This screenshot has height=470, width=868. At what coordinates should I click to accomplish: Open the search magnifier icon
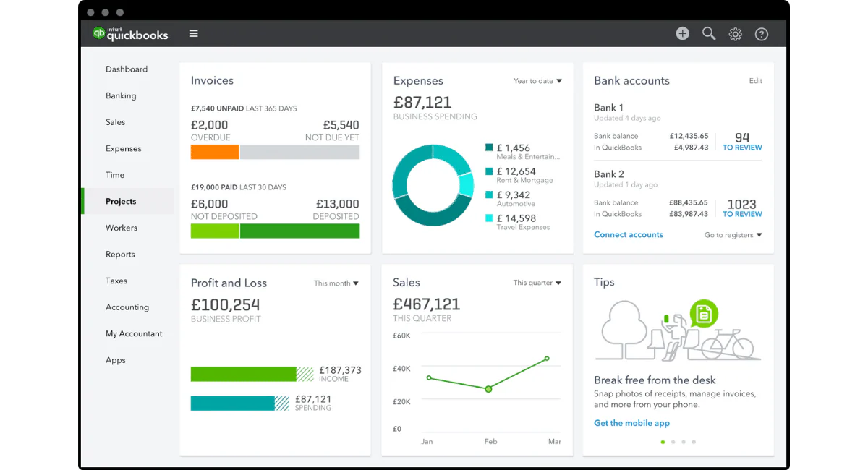coord(709,33)
